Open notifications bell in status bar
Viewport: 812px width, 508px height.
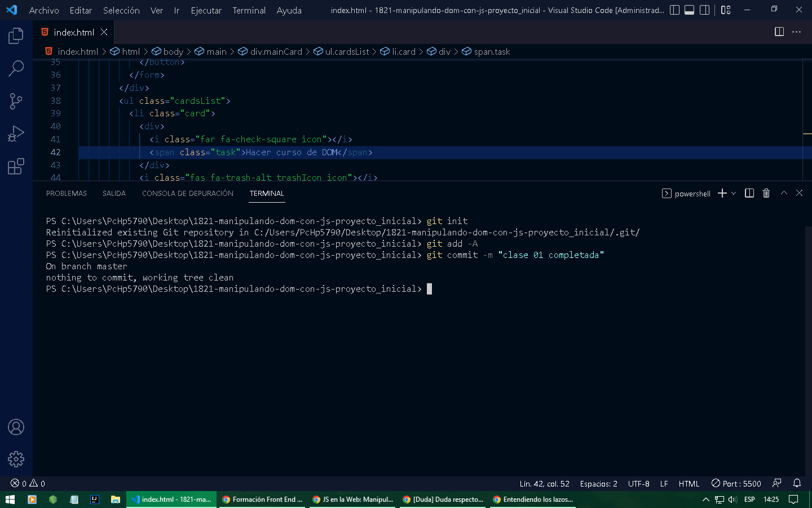click(797, 483)
